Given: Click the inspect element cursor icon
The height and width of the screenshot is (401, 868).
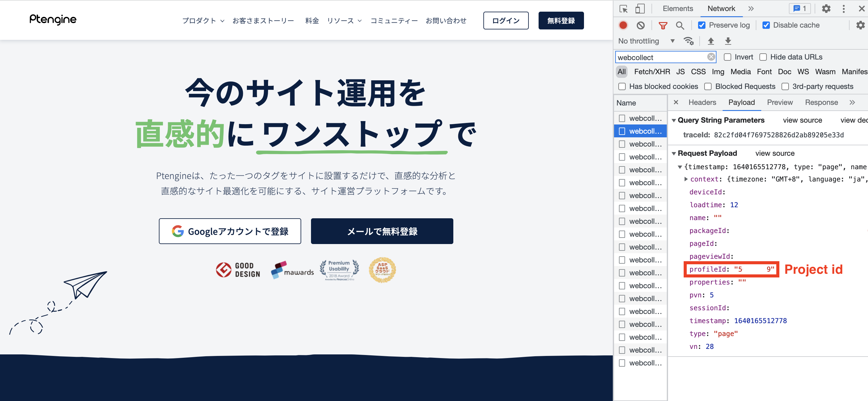Looking at the screenshot, I should [x=623, y=9].
